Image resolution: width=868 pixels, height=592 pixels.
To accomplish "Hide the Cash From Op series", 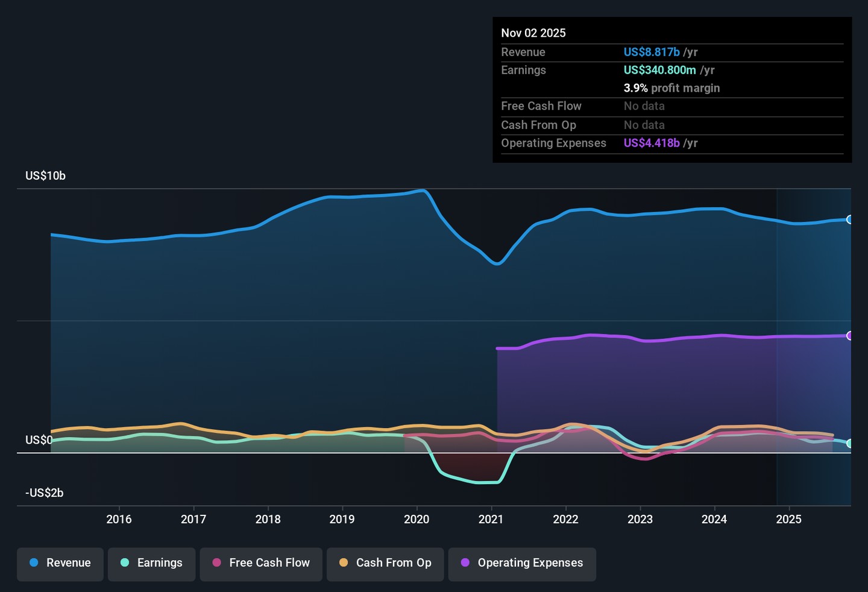I will coord(385,564).
